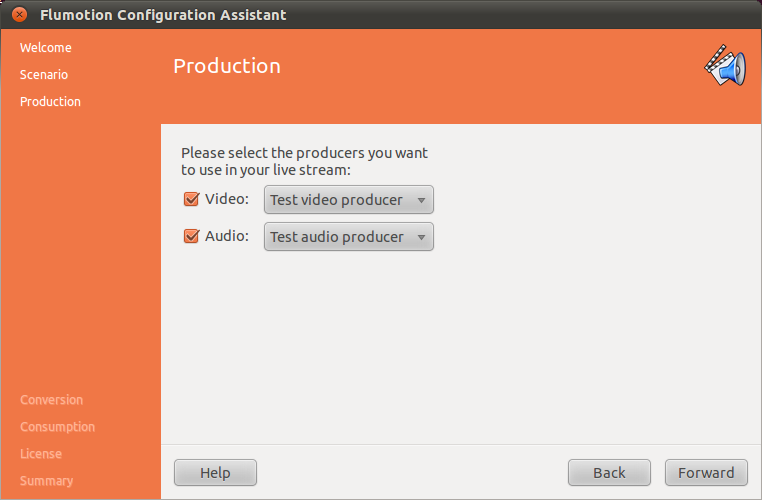Viewport: 762px width, 500px height.
Task: Click the video producer dropdown arrow
Action: [421, 200]
